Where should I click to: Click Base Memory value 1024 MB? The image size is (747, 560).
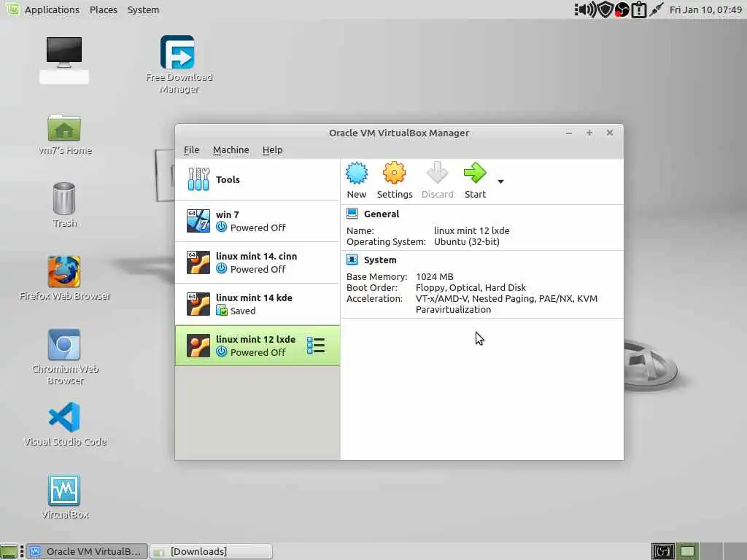pos(435,276)
